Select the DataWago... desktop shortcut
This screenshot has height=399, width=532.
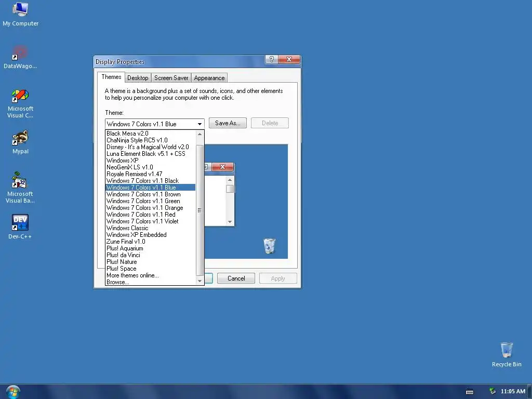click(x=20, y=57)
